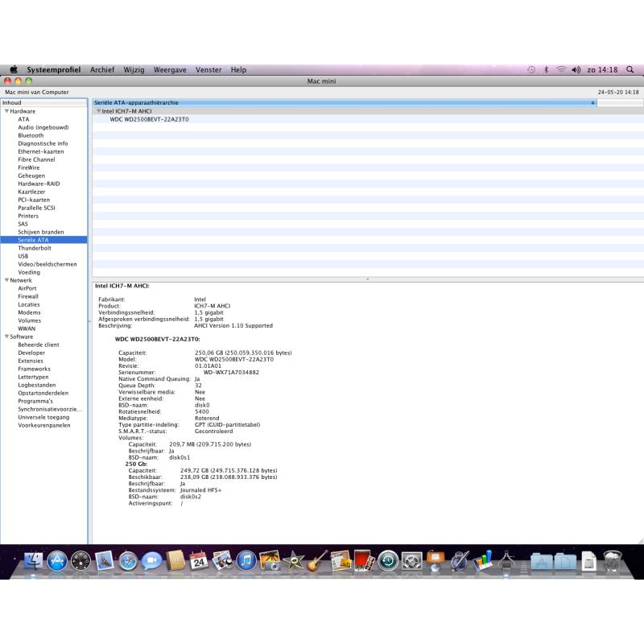The height and width of the screenshot is (644, 644).
Task: Select AirPort under Netwerk
Action: [x=27, y=288]
